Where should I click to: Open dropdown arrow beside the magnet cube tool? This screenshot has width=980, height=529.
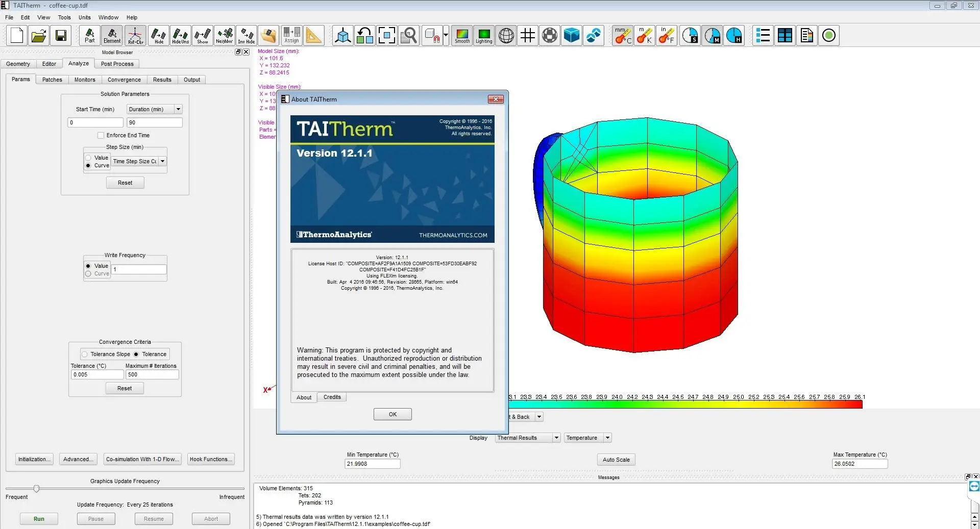point(446,36)
